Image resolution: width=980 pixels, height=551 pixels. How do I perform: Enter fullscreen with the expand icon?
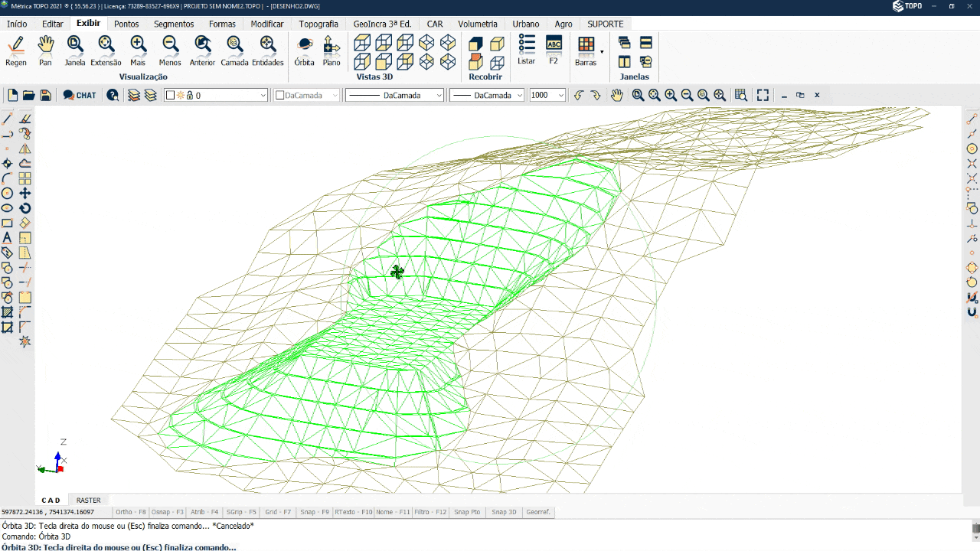click(763, 95)
